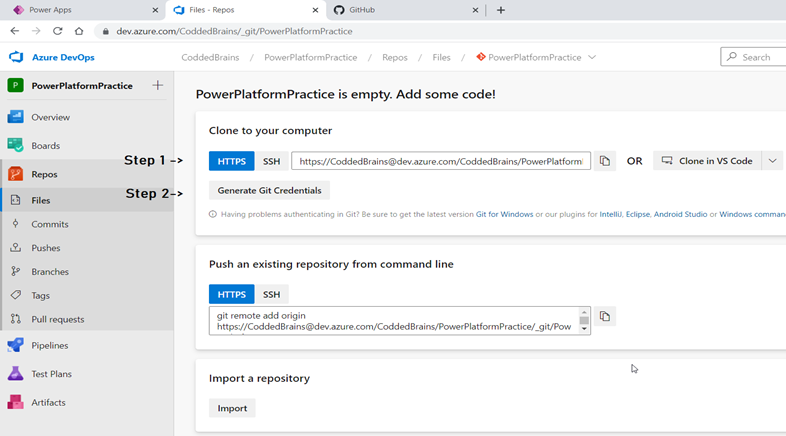Click the info icon next to Having problems
Viewport: 786px width, 436px height.
point(213,214)
